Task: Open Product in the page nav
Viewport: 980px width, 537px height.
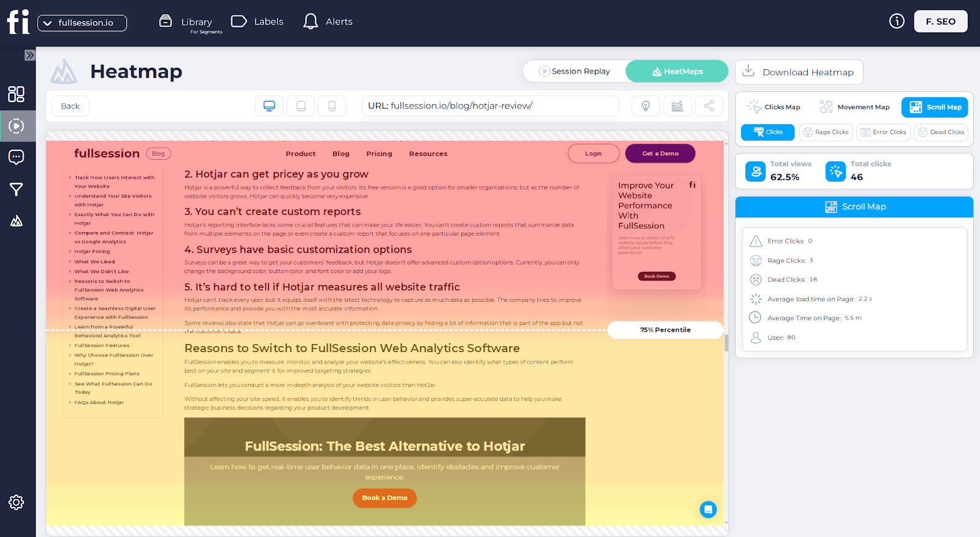Action: pyautogui.click(x=301, y=154)
